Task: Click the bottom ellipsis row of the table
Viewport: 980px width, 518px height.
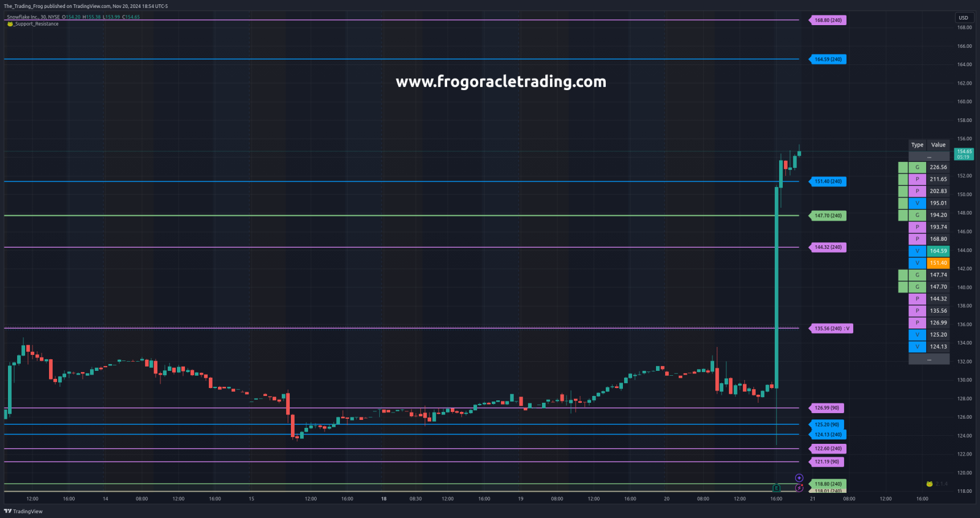Action: [x=929, y=359]
